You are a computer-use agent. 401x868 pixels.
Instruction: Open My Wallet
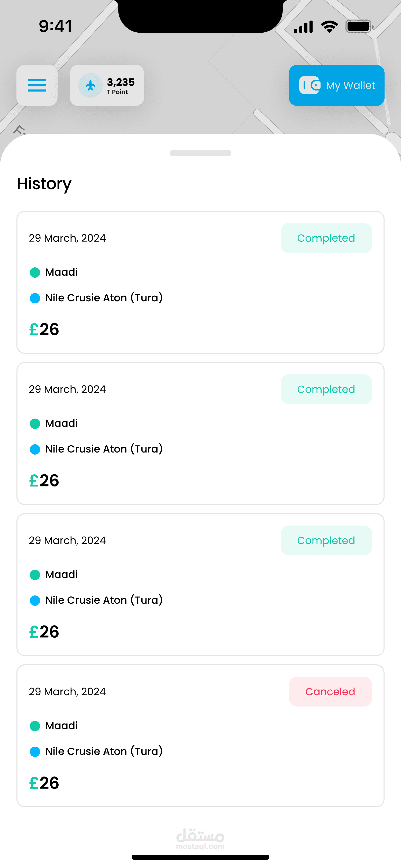tap(336, 85)
